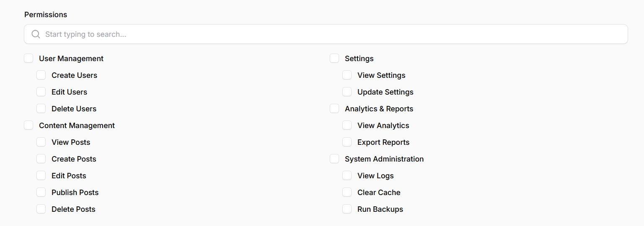Tick the Create Posts checkbox
This screenshot has width=644, height=226.
click(41, 159)
